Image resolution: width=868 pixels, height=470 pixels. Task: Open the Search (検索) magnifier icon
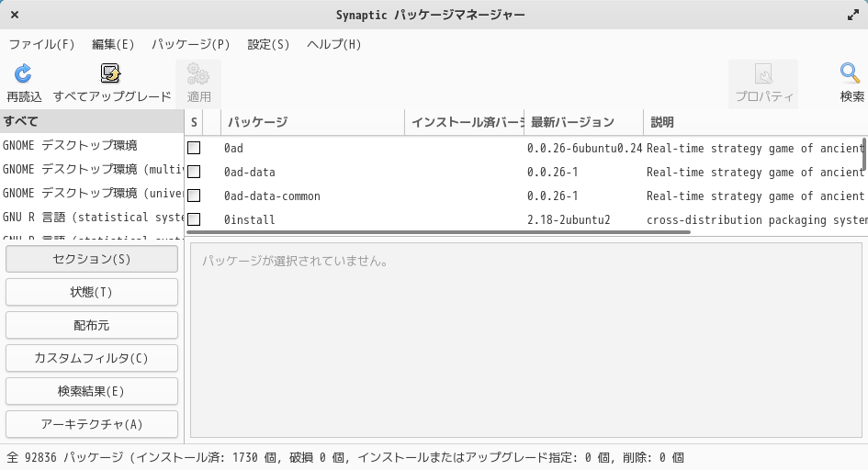click(x=850, y=73)
